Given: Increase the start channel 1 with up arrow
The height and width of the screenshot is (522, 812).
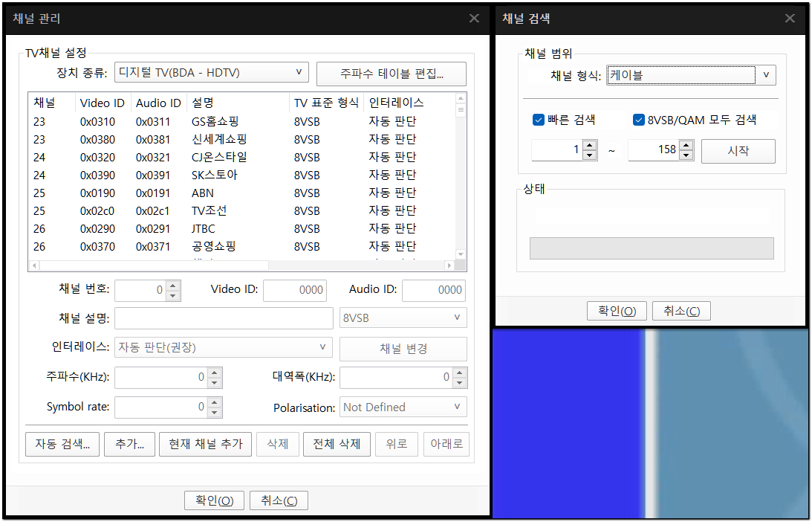Looking at the screenshot, I should pyautogui.click(x=589, y=146).
